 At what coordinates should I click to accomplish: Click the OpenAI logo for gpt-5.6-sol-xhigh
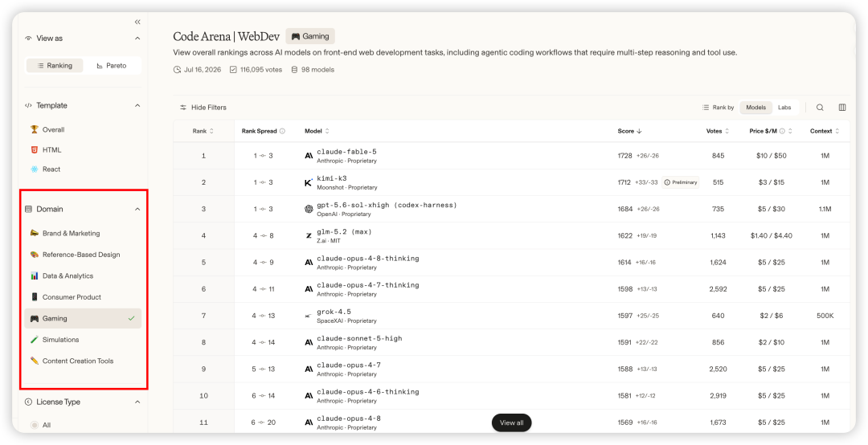coord(309,209)
